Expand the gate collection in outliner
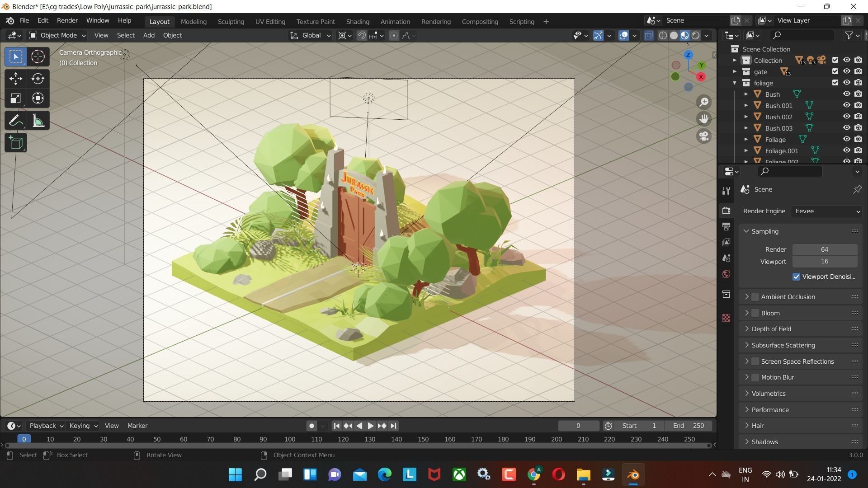Image resolution: width=868 pixels, height=488 pixels. click(735, 71)
